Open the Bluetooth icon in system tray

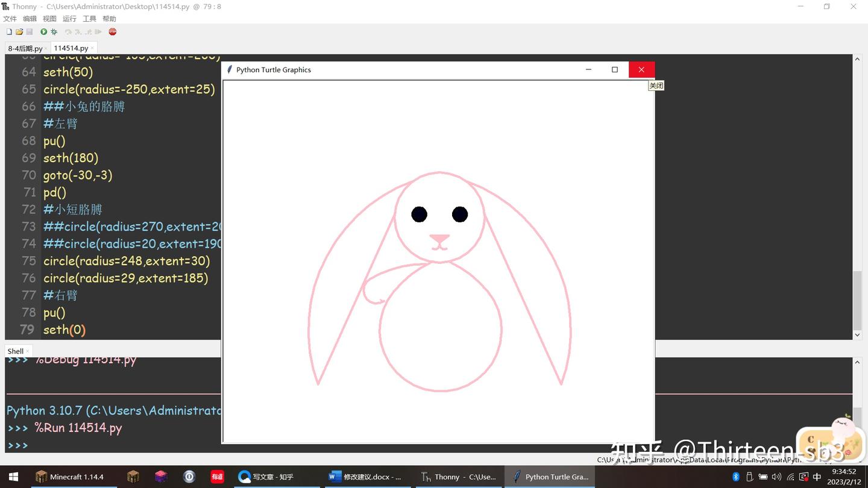point(735,477)
